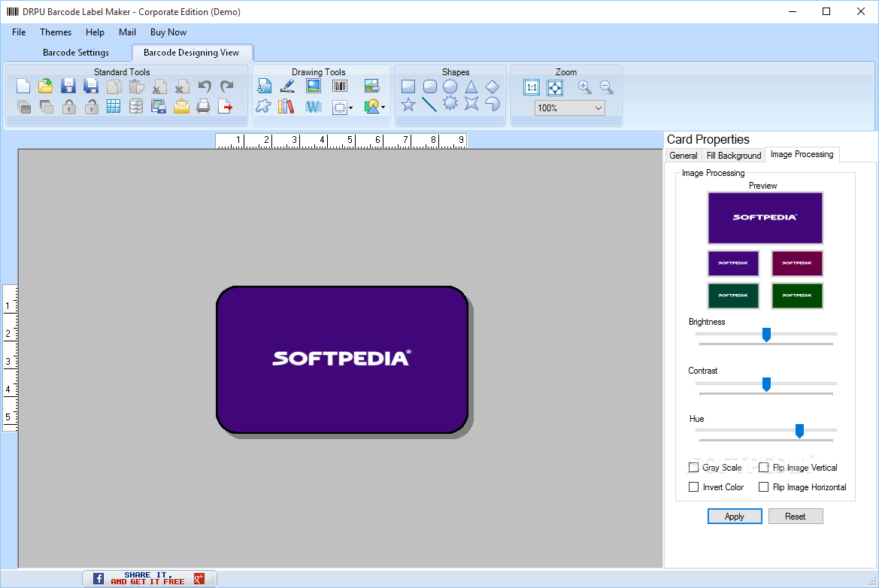The width and height of the screenshot is (879, 588).
Task: Click the Apply button
Action: point(735,517)
